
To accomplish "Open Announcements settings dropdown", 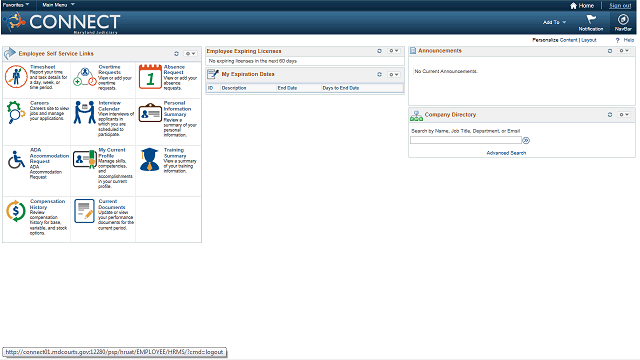I will click(x=624, y=51).
